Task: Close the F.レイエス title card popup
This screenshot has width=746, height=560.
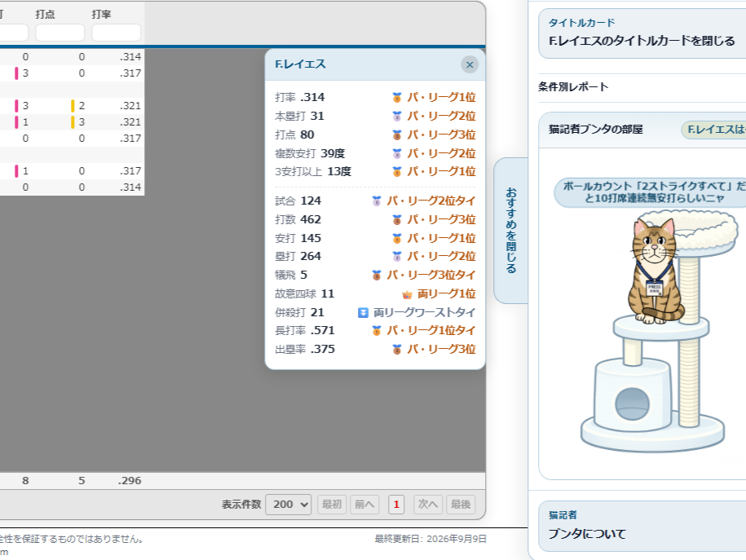Action: pyautogui.click(x=470, y=64)
